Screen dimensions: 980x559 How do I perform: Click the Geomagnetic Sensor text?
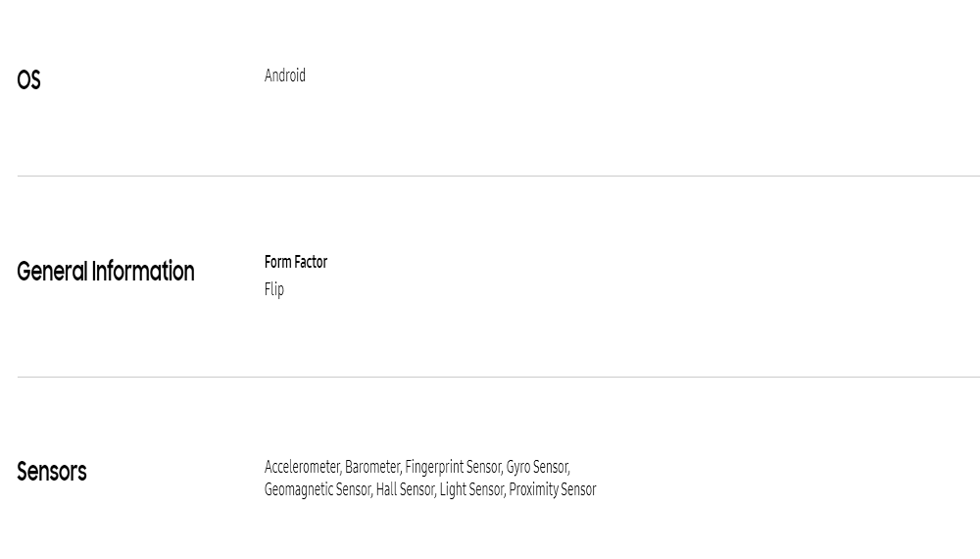(318, 489)
